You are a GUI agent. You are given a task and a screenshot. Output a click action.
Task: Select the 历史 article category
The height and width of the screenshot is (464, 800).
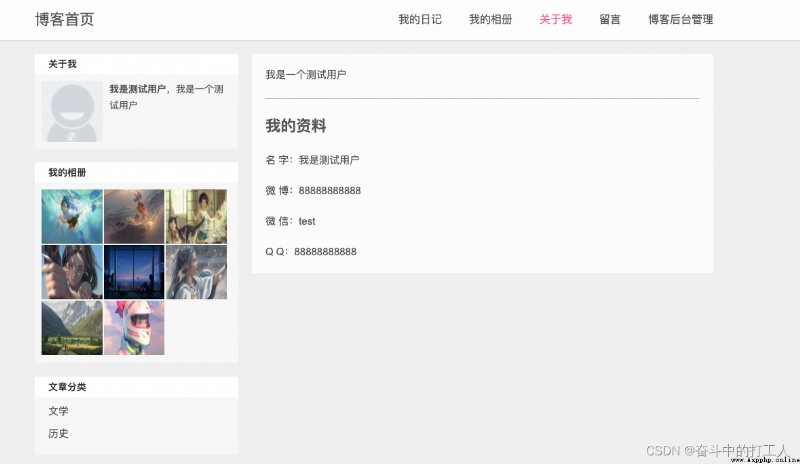[58, 433]
